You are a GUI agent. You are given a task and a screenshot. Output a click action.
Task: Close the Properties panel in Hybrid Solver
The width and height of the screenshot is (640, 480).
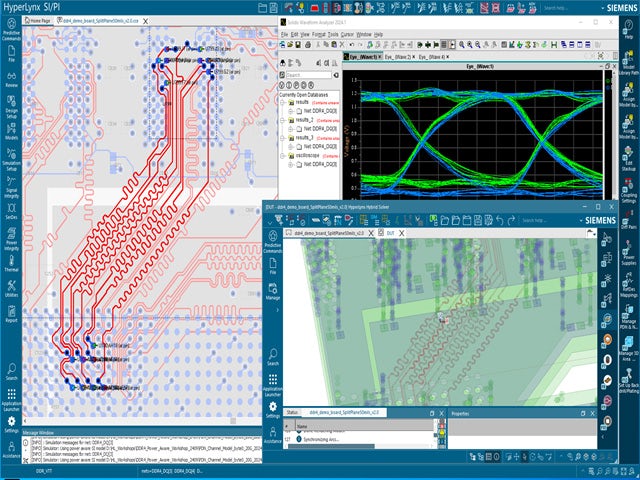[593, 413]
